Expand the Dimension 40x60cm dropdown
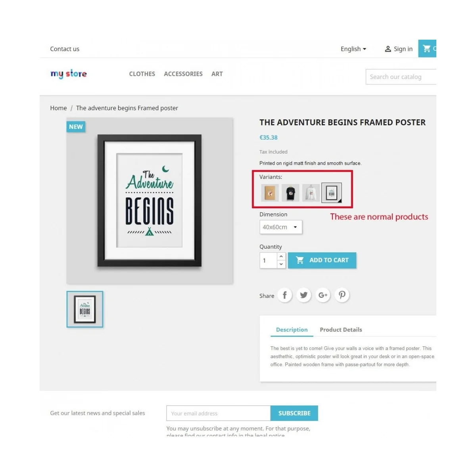 [x=281, y=227]
